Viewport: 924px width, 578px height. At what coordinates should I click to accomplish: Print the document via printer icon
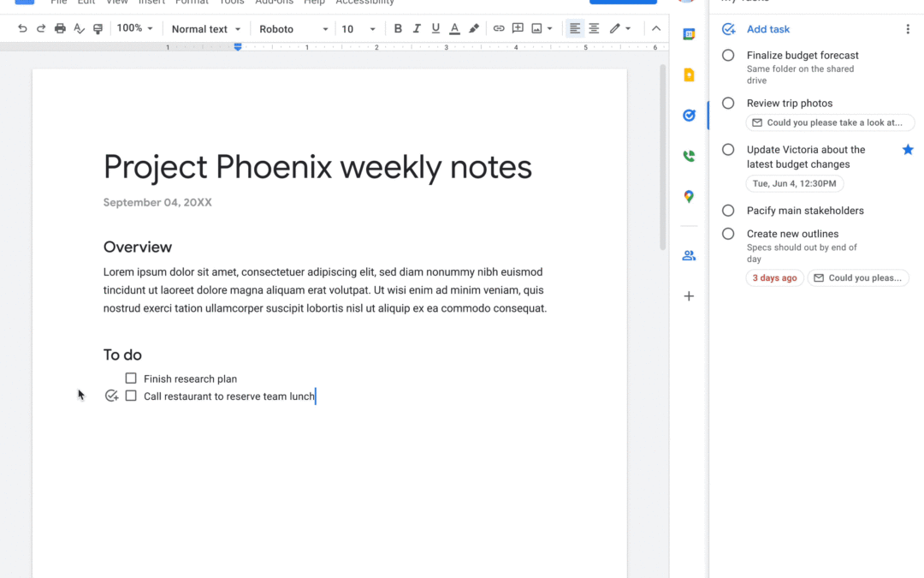[60, 28]
